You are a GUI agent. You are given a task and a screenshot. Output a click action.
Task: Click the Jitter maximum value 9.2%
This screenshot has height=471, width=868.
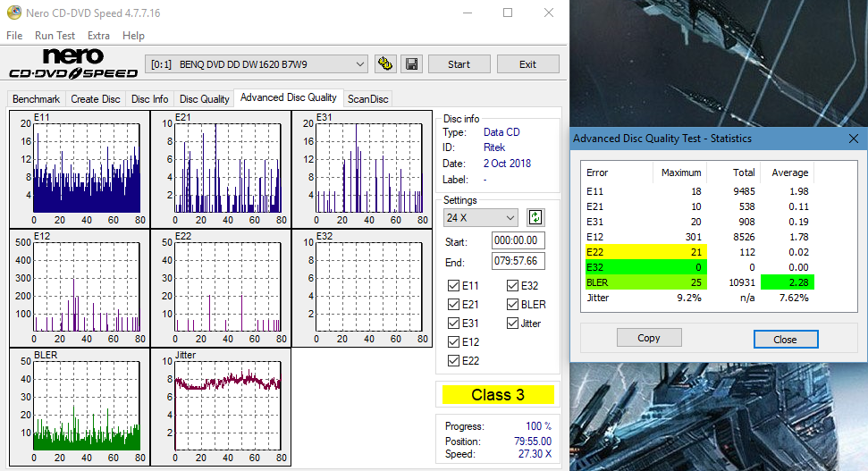tap(688, 298)
